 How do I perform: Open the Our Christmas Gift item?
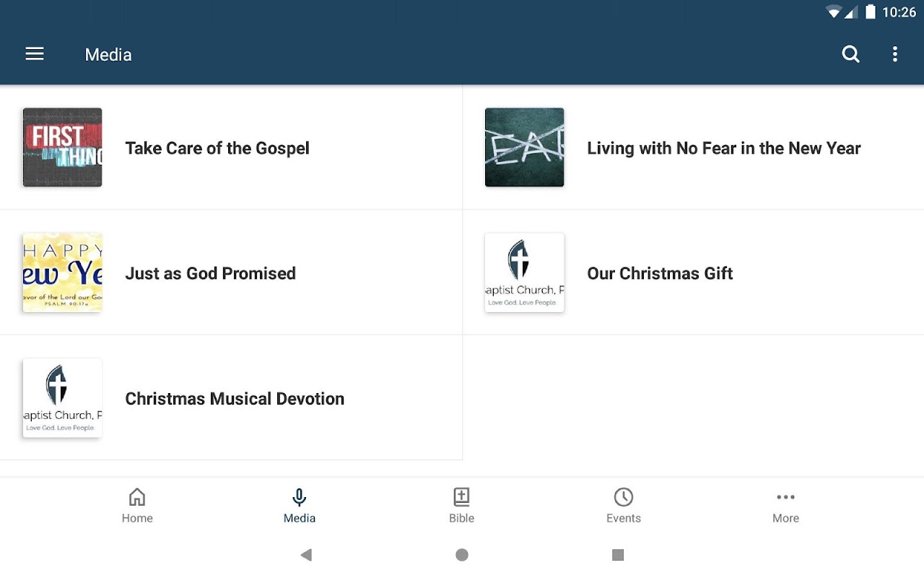click(660, 273)
